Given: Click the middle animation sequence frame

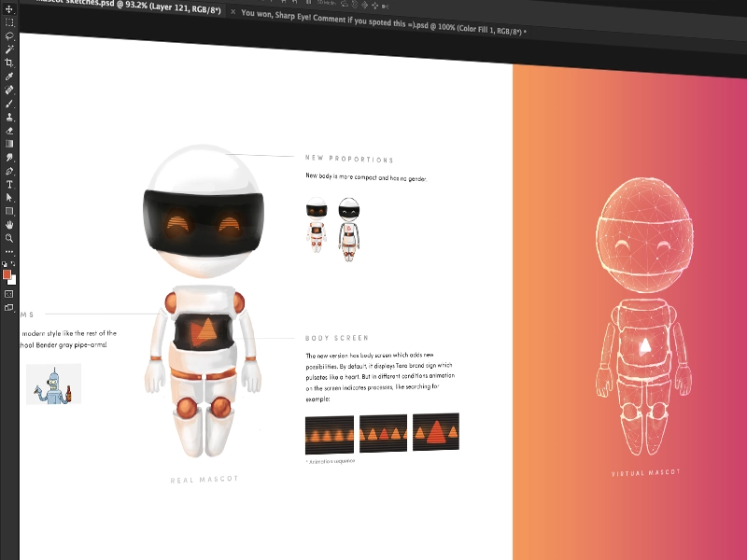Looking at the screenshot, I should point(383,433).
